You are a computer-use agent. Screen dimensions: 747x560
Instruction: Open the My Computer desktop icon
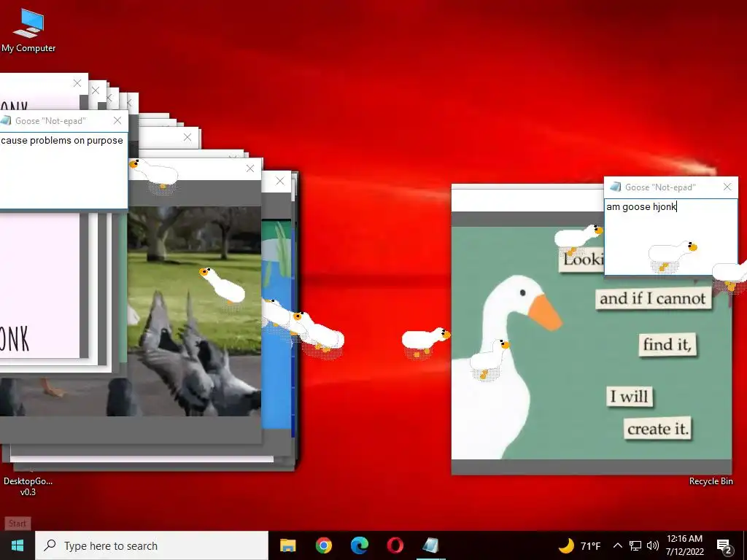pyautogui.click(x=28, y=29)
